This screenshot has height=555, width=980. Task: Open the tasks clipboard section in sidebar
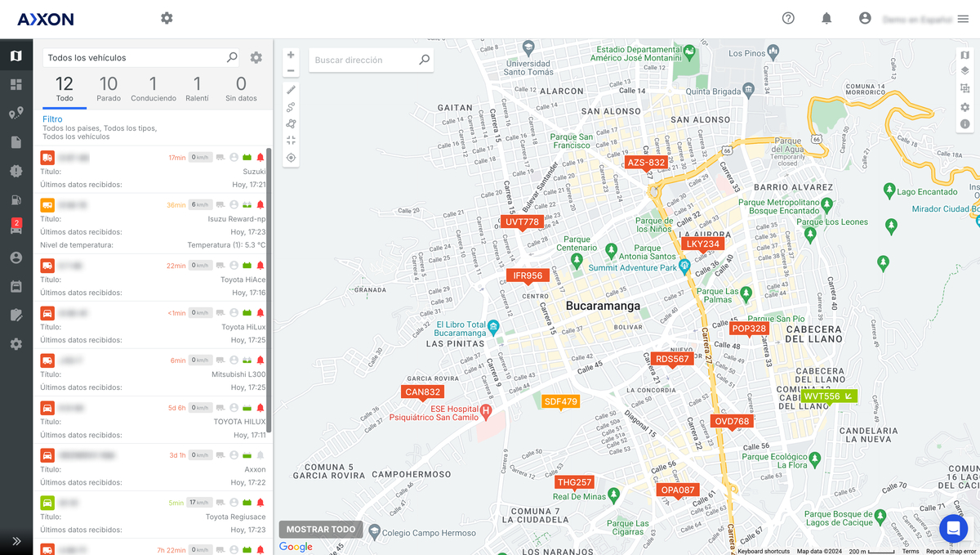[x=16, y=315]
